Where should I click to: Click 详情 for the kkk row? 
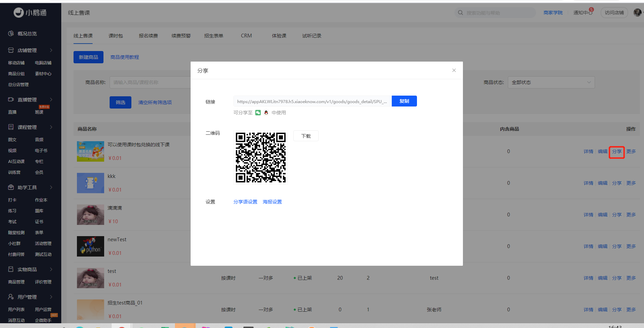589,183
